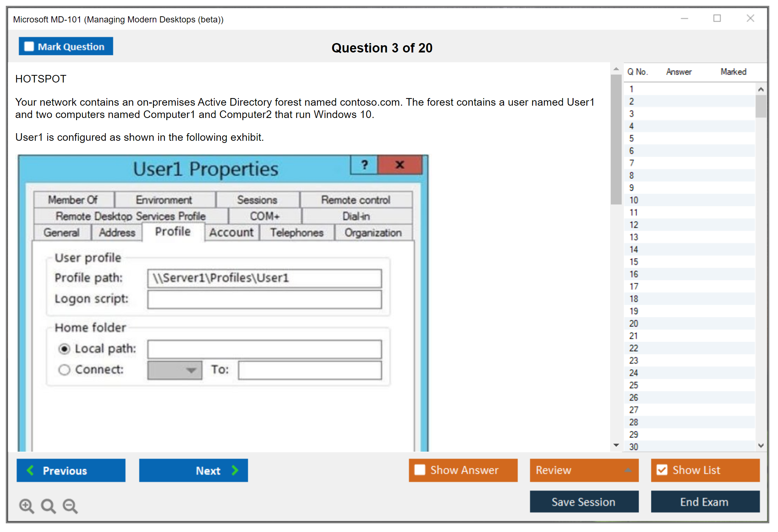Image resolution: width=778 pixels, height=532 pixels.
Task: Click the zoom out magnifier icon
Action: [x=70, y=506]
